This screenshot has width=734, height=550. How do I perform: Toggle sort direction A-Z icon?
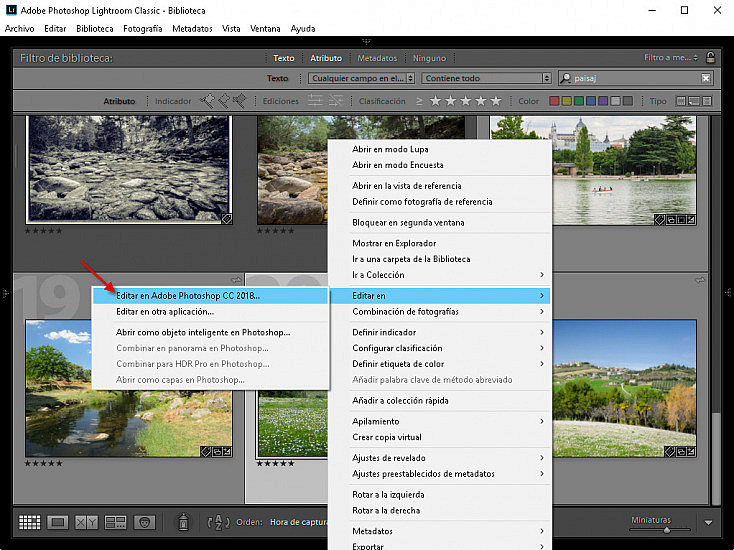(x=218, y=522)
